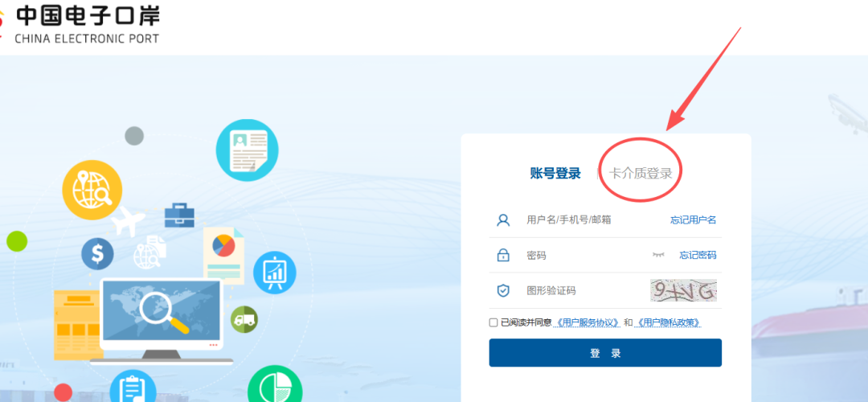
Task: Refresh the captcha image 9+VG
Action: point(684,290)
